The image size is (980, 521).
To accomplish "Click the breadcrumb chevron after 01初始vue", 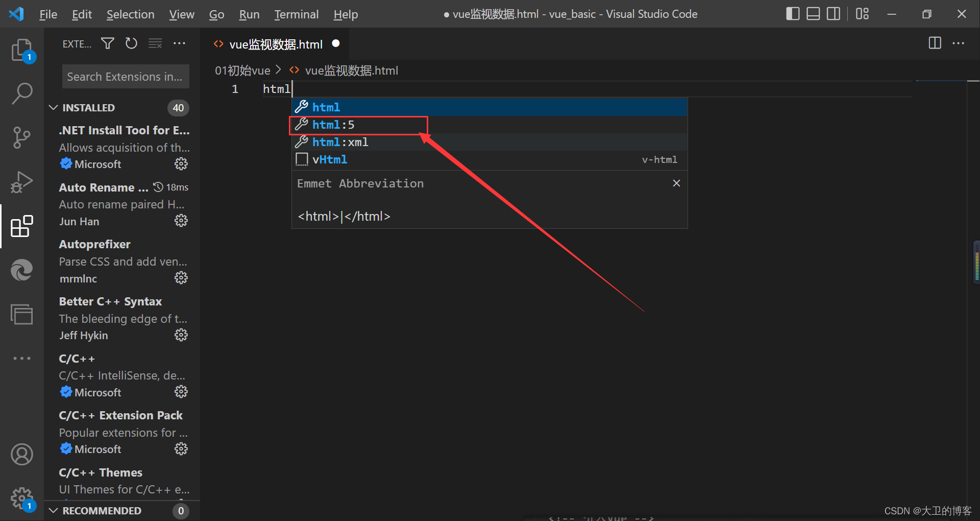I will [x=278, y=70].
